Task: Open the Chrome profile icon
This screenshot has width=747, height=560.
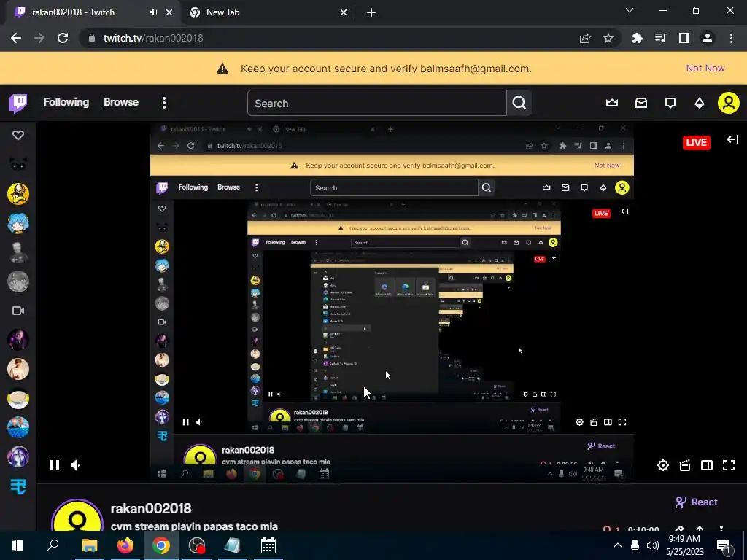Action: 708,38
